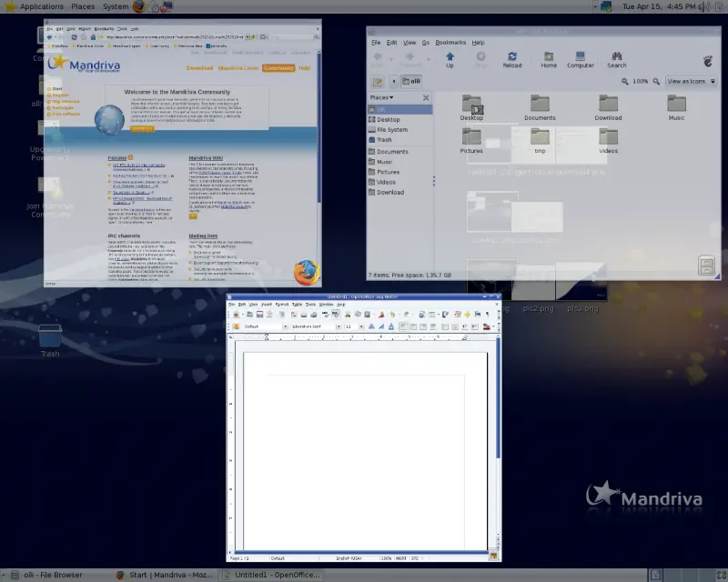The image size is (728, 582).
Task: Click the olli path button in File Browser
Action: [411, 81]
